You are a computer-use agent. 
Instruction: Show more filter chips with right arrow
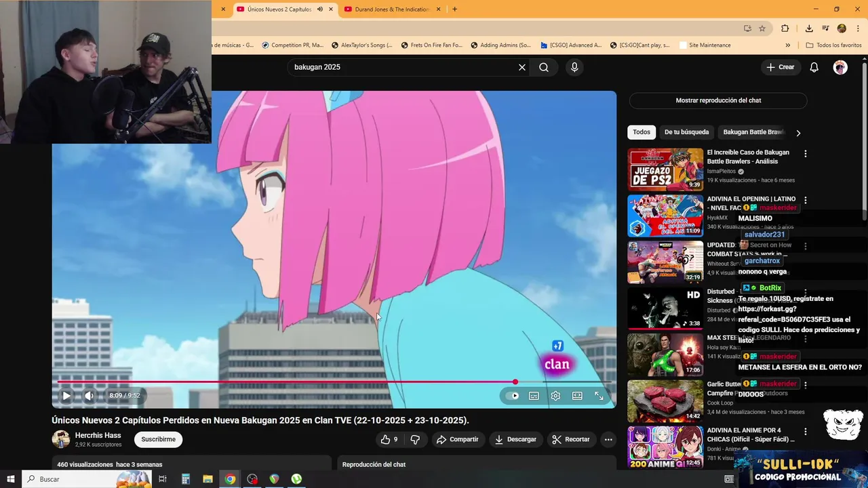[798, 133]
